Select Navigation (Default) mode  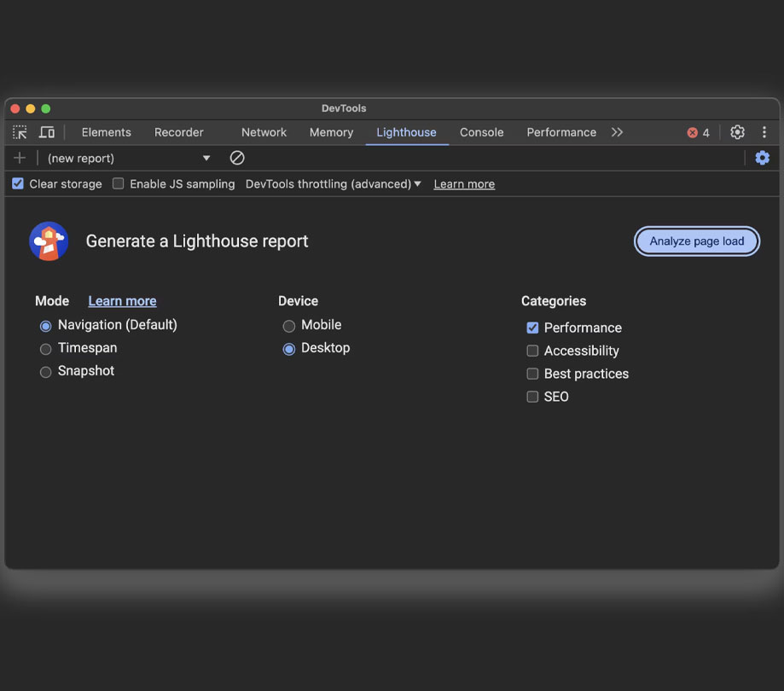point(45,326)
